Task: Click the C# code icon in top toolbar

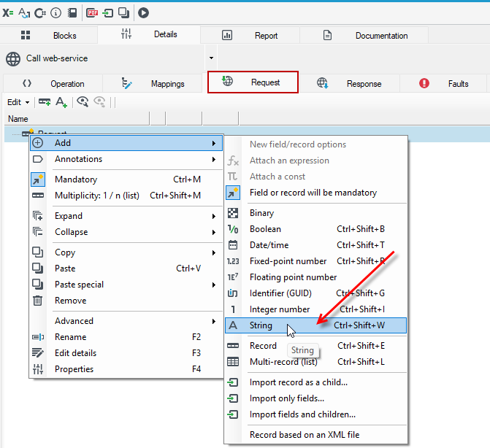Action: point(40,13)
